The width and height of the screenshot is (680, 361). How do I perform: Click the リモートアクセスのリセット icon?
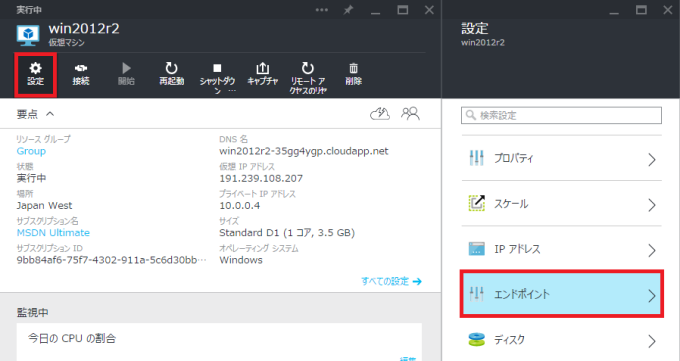click(x=307, y=68)
